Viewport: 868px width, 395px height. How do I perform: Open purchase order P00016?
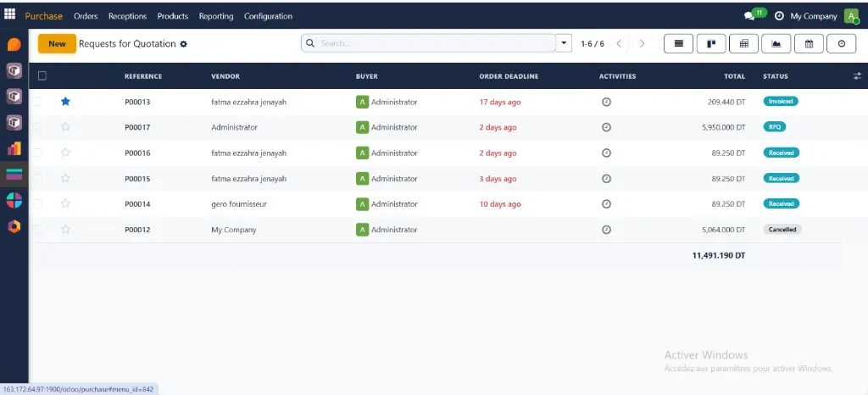tap(137, 153)
